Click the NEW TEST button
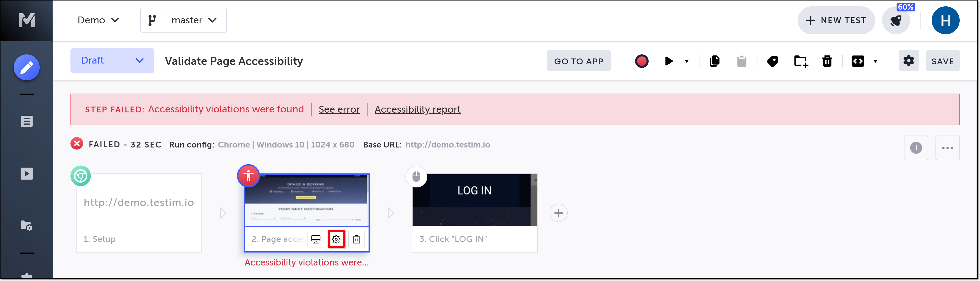Viewport: 980px width, 281px height. [x=836, y=21]
